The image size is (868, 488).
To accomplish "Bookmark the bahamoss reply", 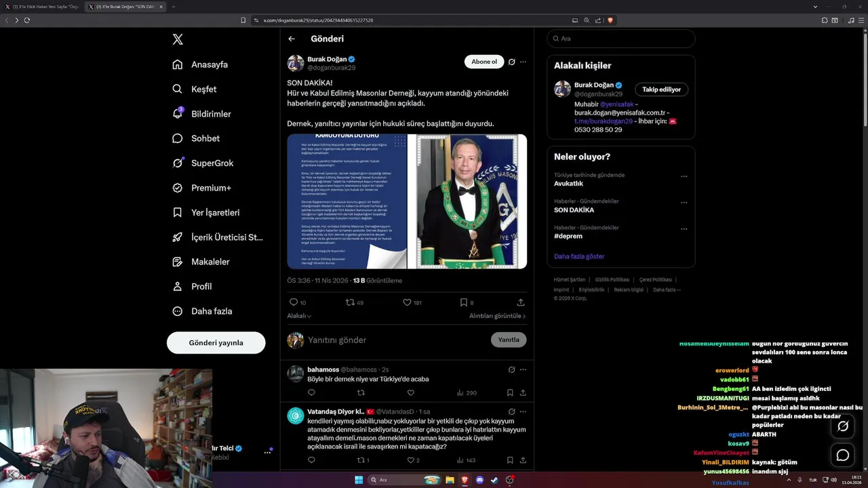I will (510, 392).
